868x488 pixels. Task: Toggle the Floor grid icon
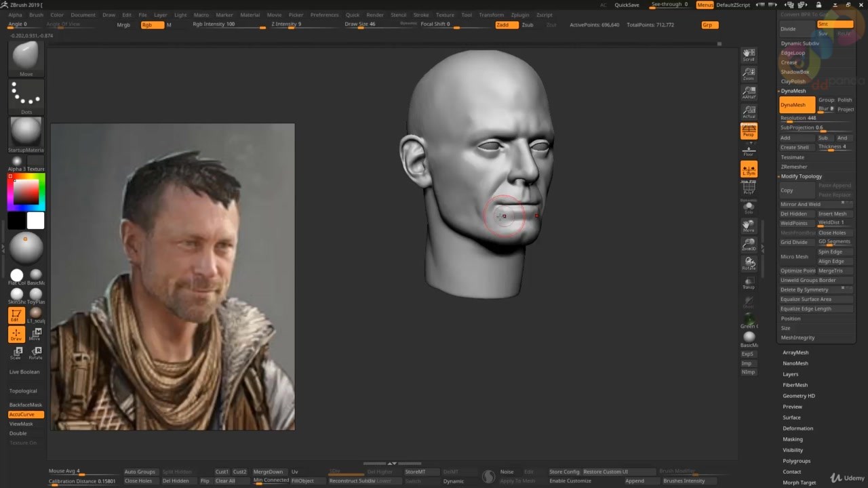[x=749, y=150]
